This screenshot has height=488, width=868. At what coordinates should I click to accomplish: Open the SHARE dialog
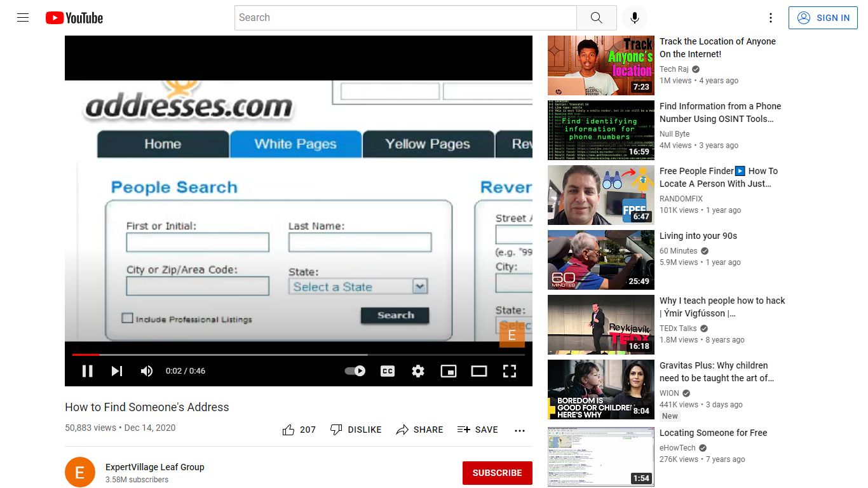(419, 430)
